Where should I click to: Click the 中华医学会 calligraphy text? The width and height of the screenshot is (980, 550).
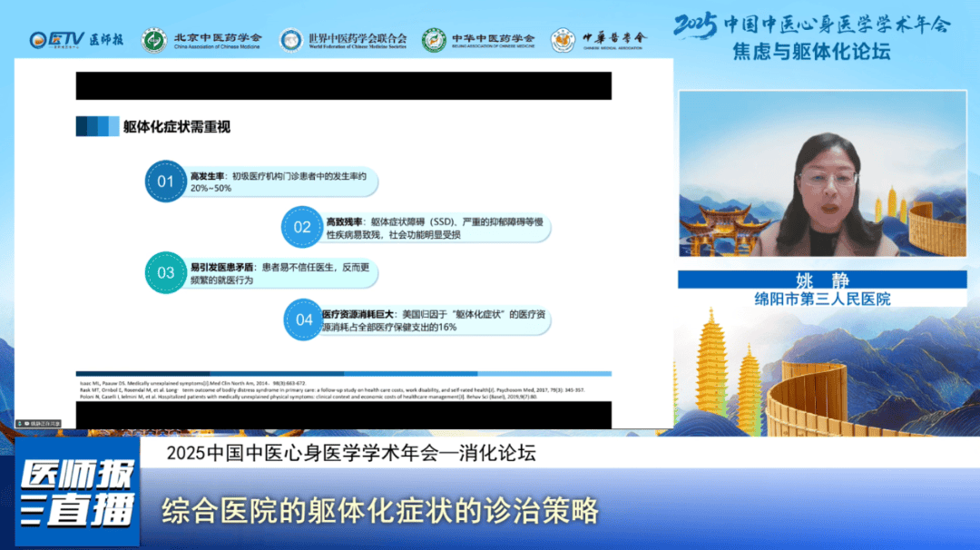pyautogui.click(x=613, y=40)
